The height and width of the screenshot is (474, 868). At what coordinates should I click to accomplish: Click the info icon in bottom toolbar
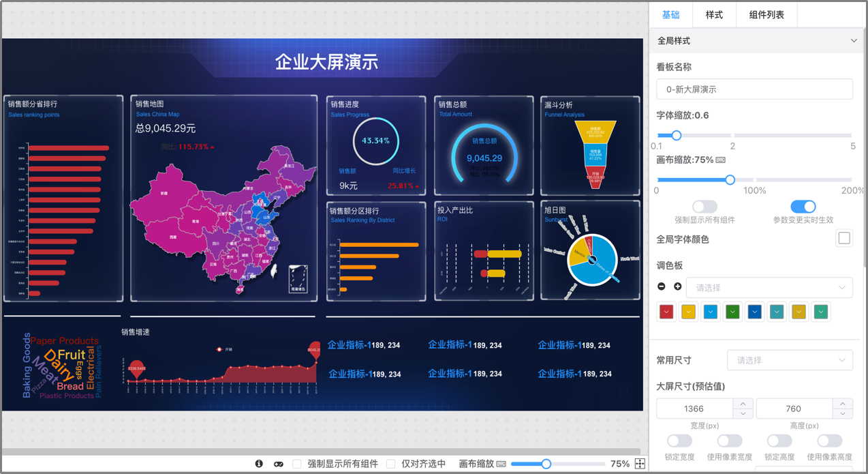click(x=259, y=464)
